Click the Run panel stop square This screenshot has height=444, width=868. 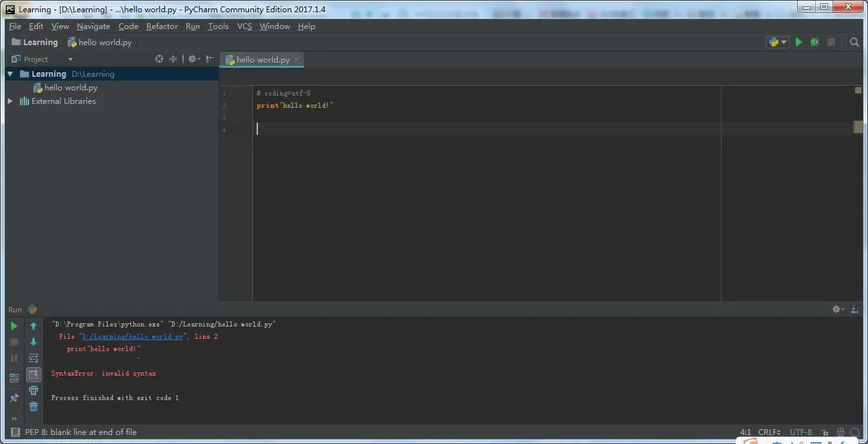[14, 342]
